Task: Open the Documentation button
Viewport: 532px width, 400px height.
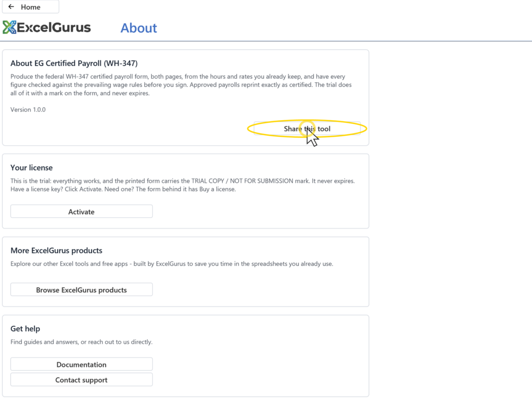Action: pyautogui.click(x=82, y=364)
